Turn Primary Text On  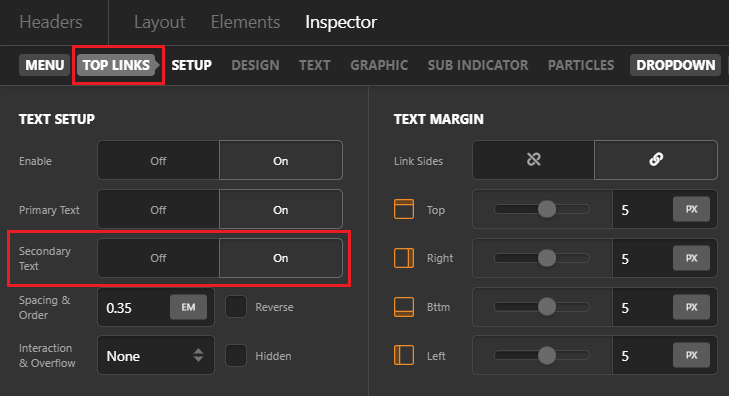click(x=281, y=210)
